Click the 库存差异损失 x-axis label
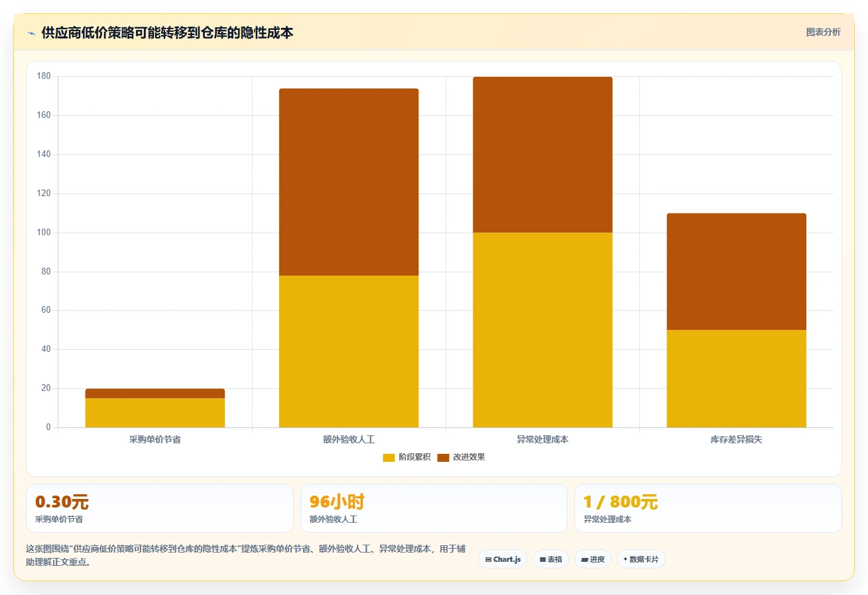The image size is (868, 595). coord(736,439)
